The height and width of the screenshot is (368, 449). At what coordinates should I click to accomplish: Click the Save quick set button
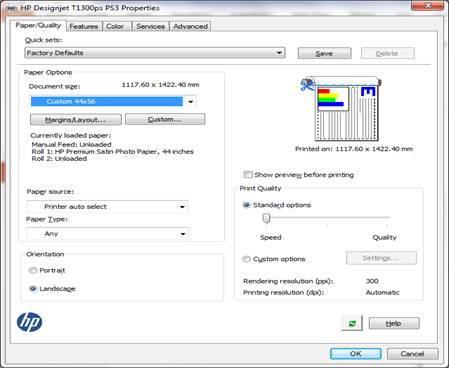coord(324,53)
